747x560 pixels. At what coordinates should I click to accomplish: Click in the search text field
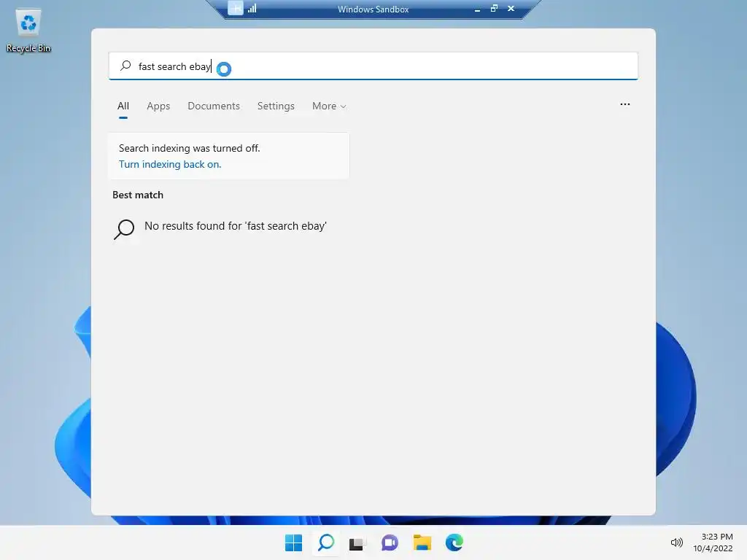373,66
